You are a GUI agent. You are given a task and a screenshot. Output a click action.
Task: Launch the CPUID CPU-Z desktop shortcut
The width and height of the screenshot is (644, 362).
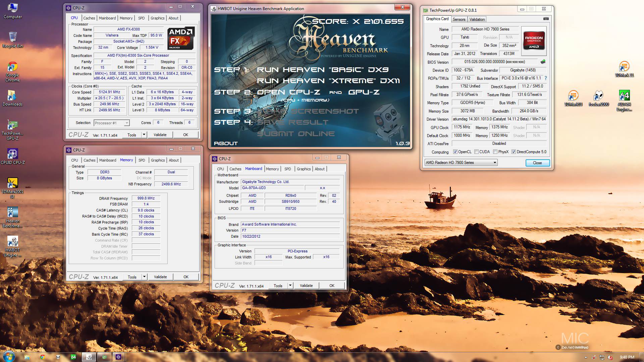[13, 156]
